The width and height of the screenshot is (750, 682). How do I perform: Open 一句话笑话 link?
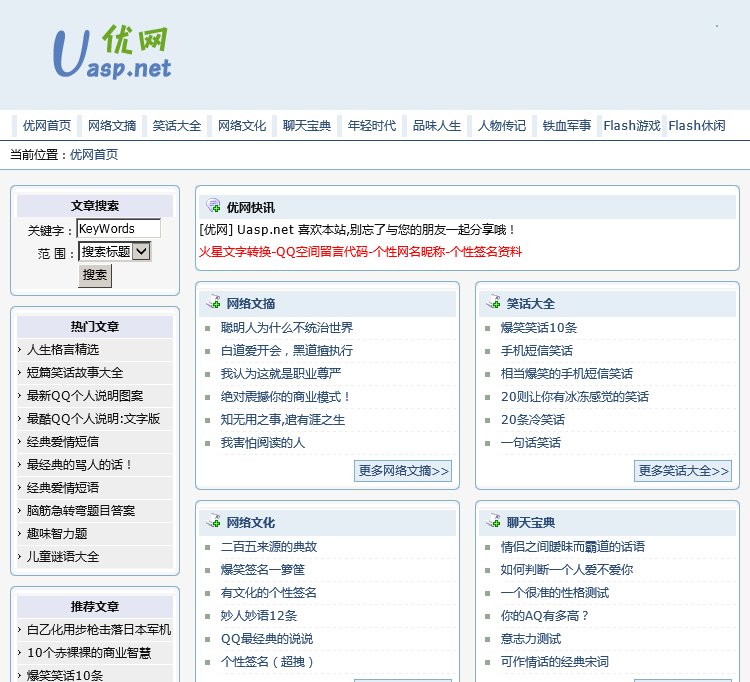tap(531, 443)
